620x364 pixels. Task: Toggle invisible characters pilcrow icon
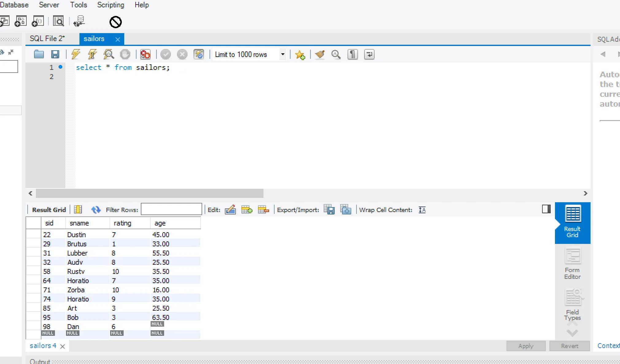[352, 55]
